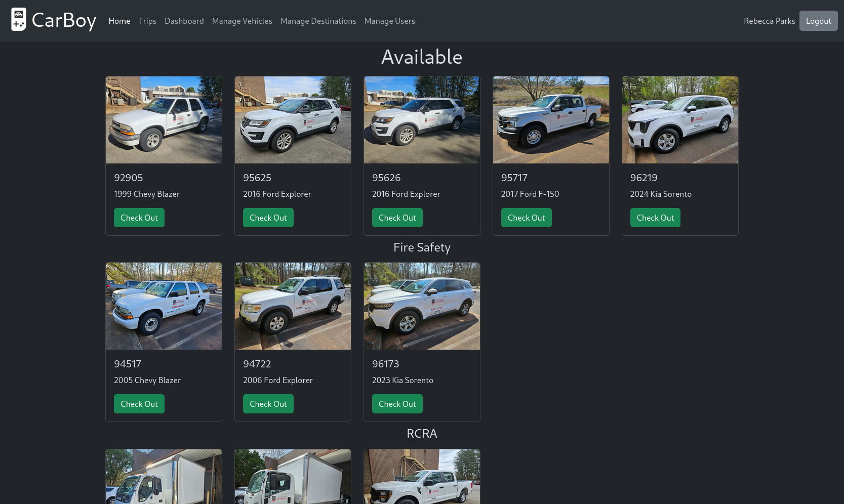Open the Trips page

(x=147, y=21)
